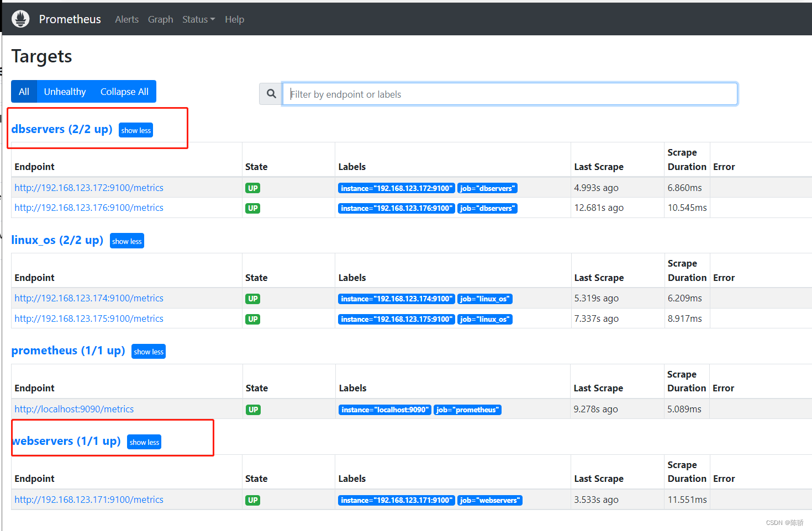This screenshot has width=812, height=531.
Task: Collapse dbservers with show less
Action: (x=136, y=130)
